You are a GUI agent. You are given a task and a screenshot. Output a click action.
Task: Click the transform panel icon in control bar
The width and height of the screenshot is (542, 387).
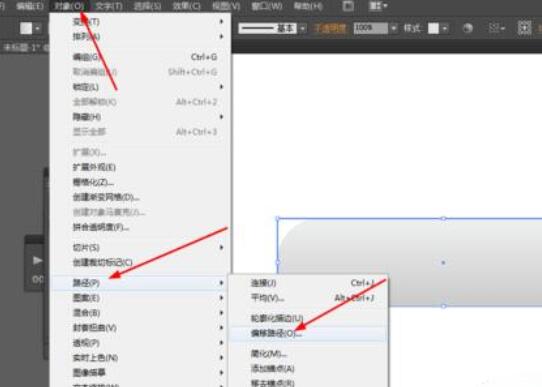pos(524,28)
